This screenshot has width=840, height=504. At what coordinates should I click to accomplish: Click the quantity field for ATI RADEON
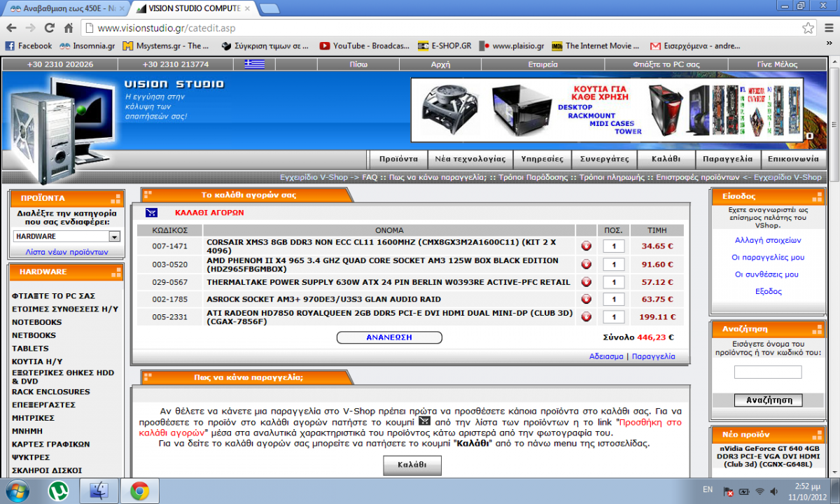614,317
